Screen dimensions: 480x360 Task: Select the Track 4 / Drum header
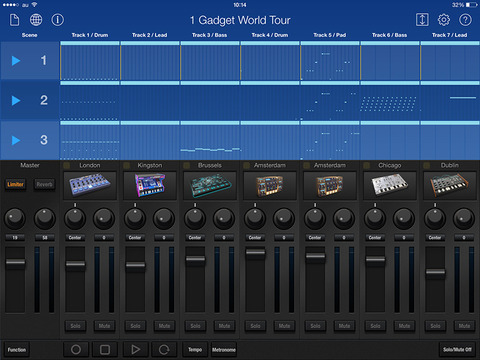tap(270, 35)
